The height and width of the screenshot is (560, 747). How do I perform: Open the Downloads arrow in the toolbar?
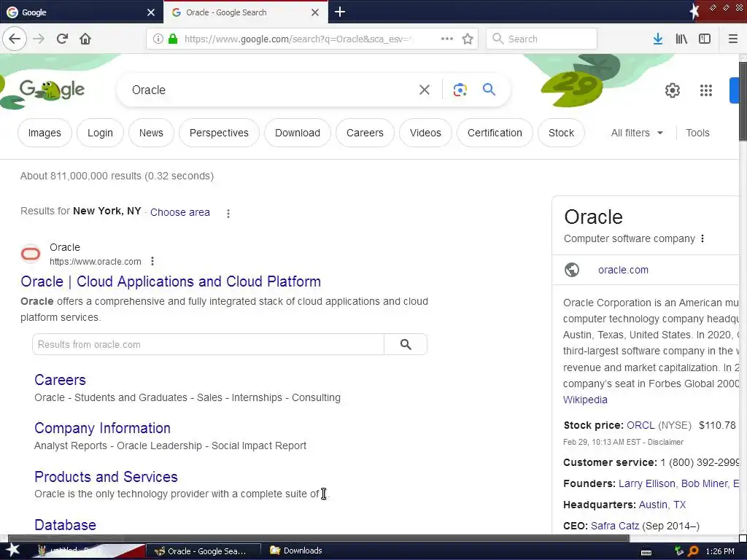[x=658, y=39]
